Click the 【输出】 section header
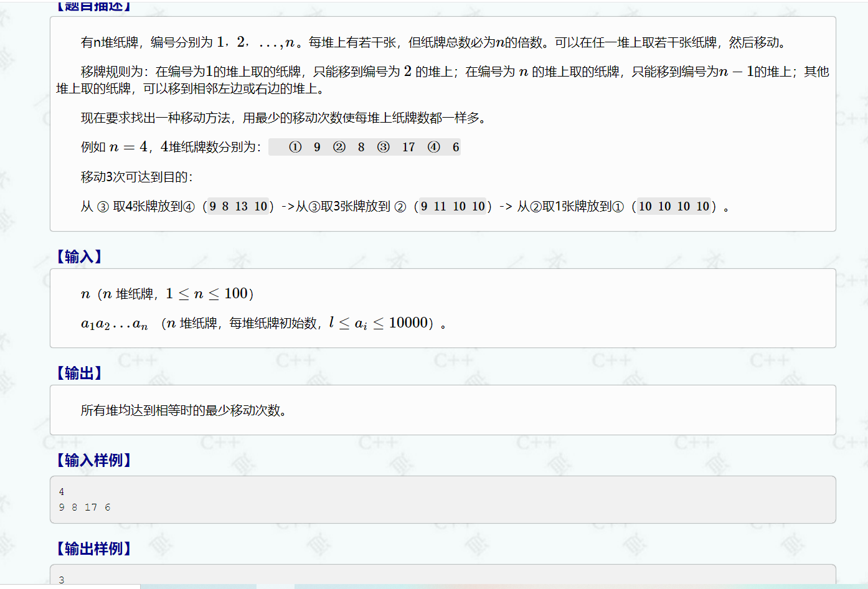This screenshot has height=589, width=868. (x=79, y=374)
